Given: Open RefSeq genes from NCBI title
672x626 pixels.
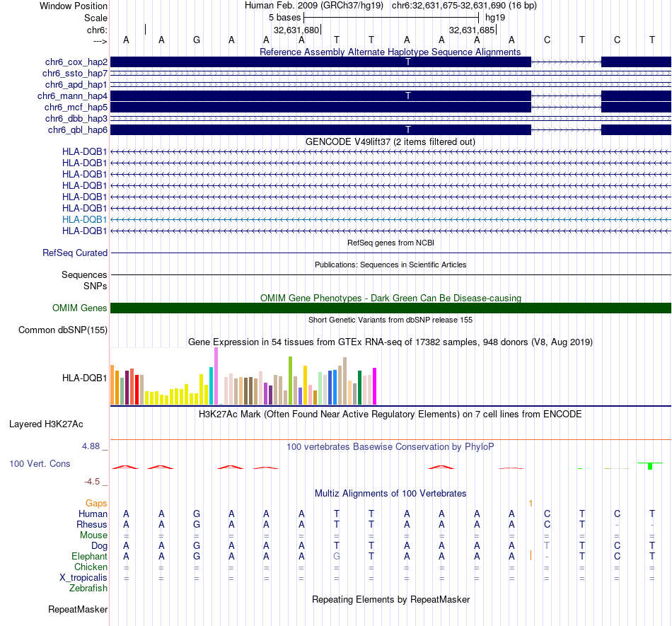Looking at the screenshot, I should click(x=390, y=243).
